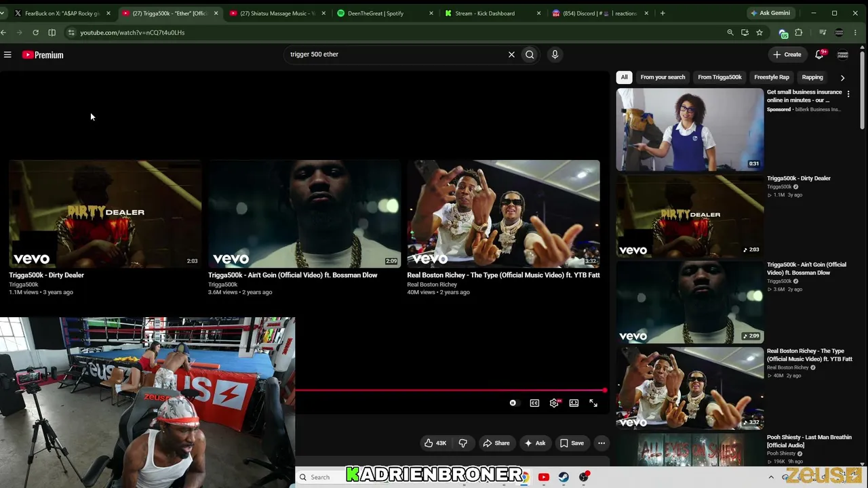Filter by Rapping chip
This screenshot has height=488, width=868.
[812, 77]
